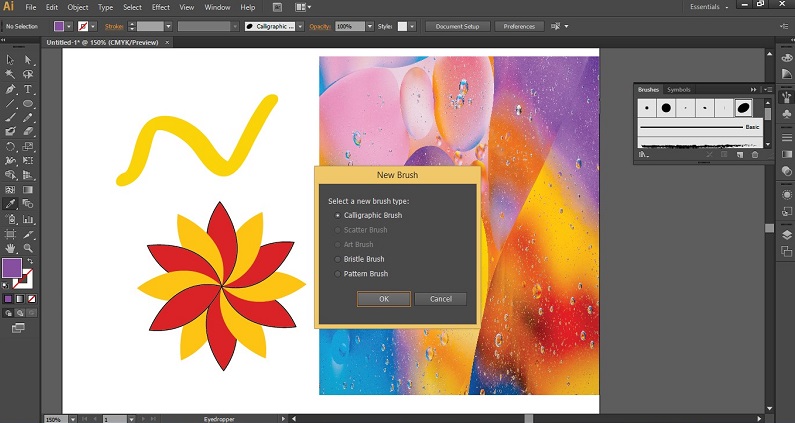This screenshot has width=795, height=423.
Task: Open Brushes panel flyout menu
Action: pos(767,90)
